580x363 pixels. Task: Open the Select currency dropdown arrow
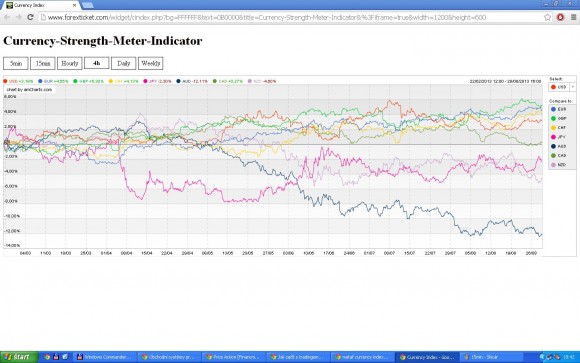(573, 87)
